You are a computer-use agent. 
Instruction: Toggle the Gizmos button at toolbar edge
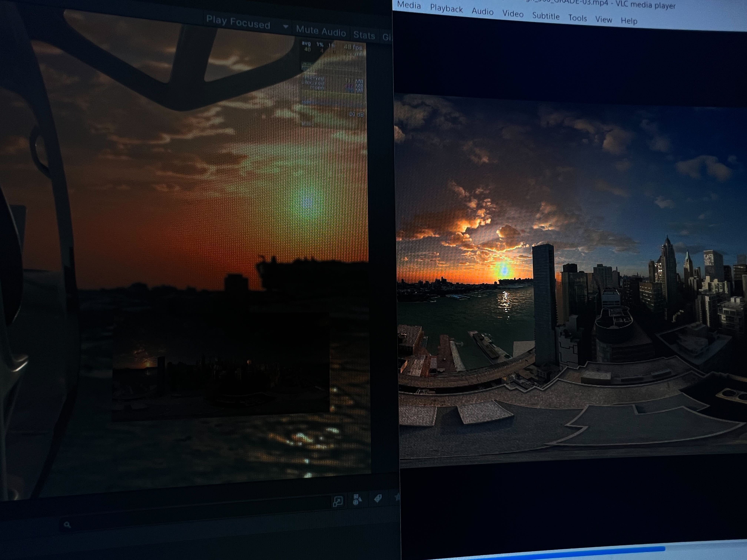(387, 37)
